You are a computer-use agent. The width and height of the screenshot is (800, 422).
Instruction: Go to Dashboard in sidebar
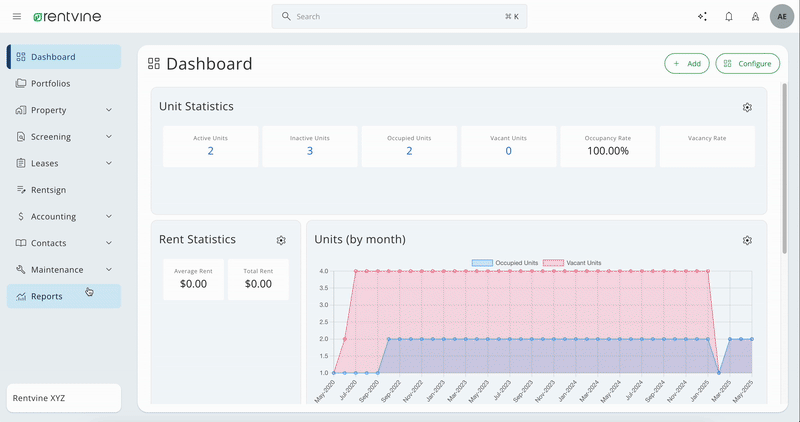pyautogui.click(x=64, y=57)
